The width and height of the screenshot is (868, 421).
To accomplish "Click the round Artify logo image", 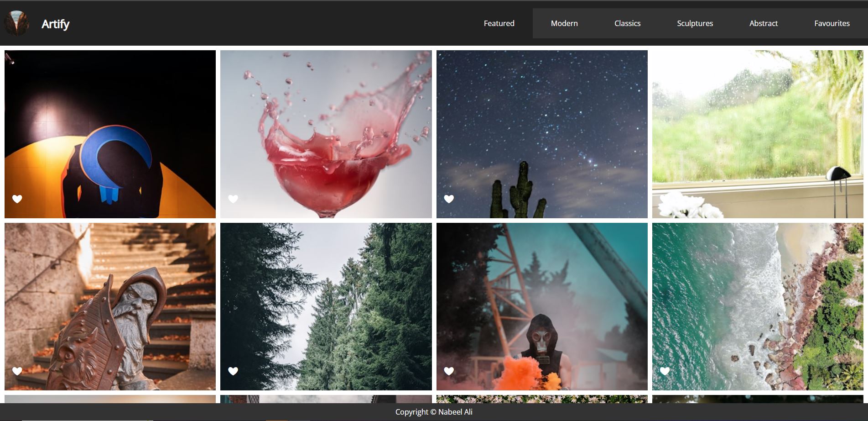I will (x=16, y=23).
